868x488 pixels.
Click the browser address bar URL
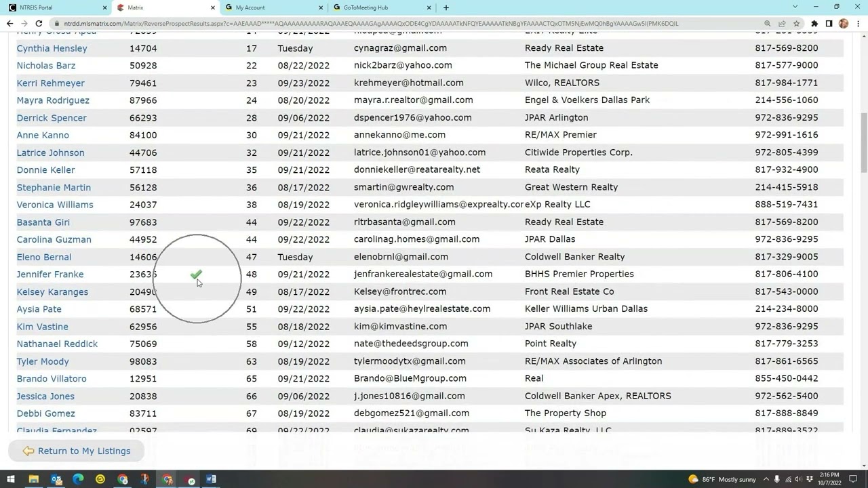point(370,24)
